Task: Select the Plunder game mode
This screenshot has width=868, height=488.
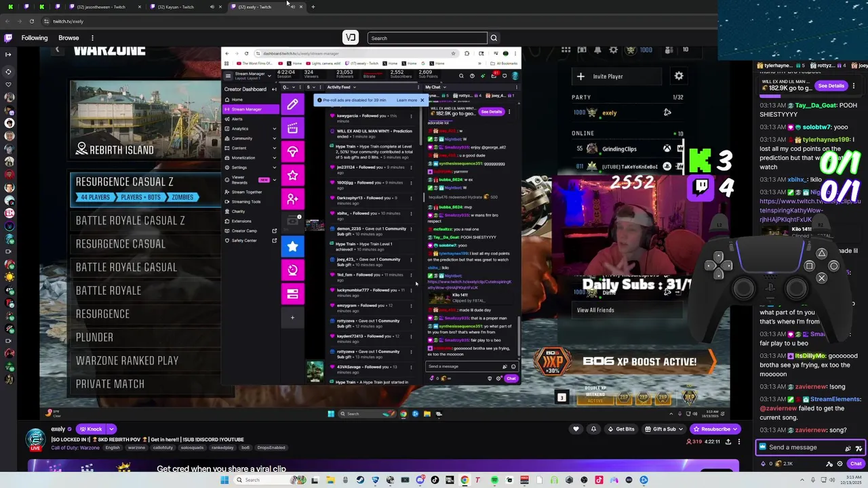Action: click(x=144, y=337)
